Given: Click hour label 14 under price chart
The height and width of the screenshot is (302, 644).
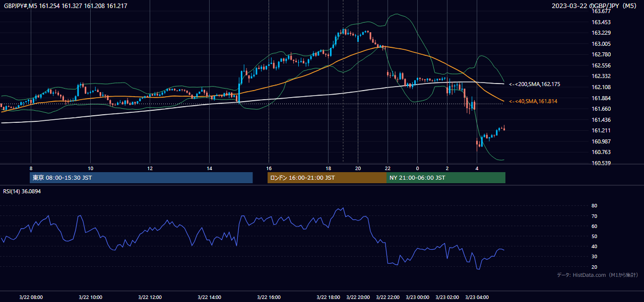Looking at the screenshot, I should click(x=209, y=168).
